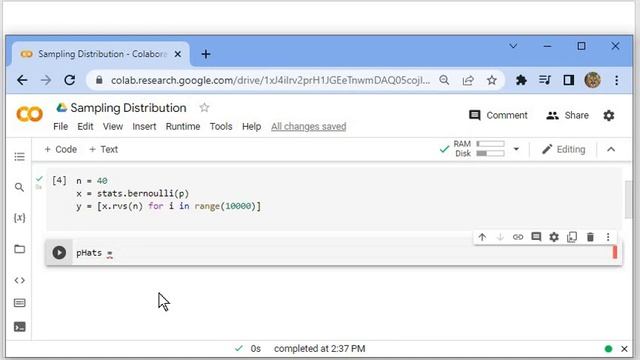Viewport: 640px width, 360px height.
Task: Run the pHats cell
Action: (x=59, y=253)
